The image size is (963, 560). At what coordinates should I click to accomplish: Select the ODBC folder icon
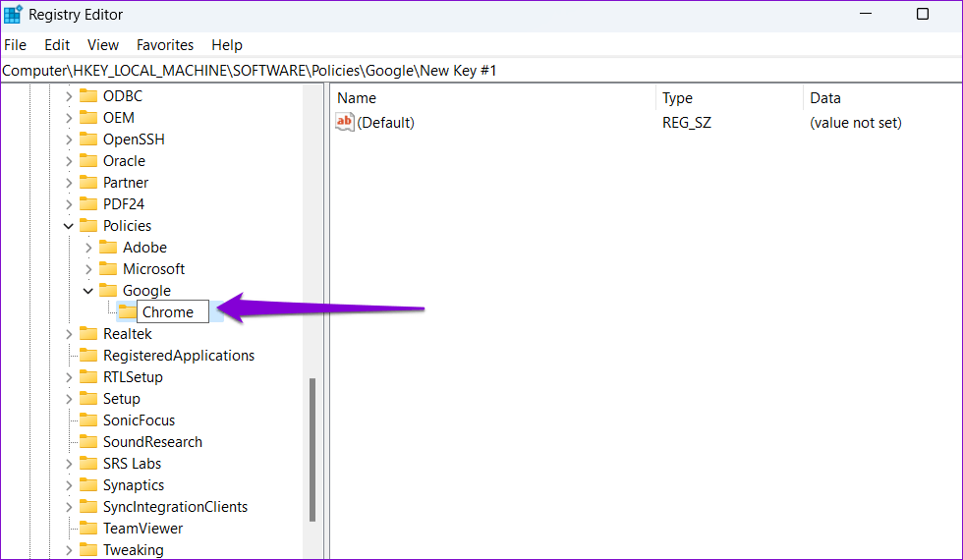pos(88,96)
